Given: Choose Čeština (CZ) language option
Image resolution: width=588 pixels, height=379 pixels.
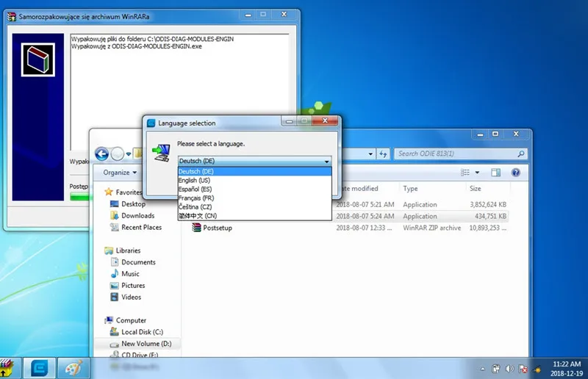Looking at the screenshot, I should click(x=254, y=207).
